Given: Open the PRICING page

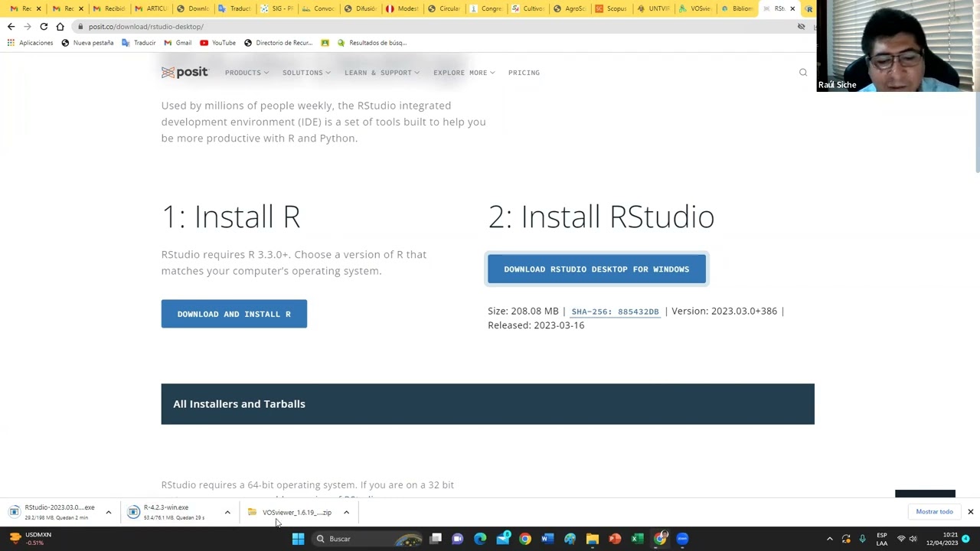Looking at the screenshot, I should (524, 73).
